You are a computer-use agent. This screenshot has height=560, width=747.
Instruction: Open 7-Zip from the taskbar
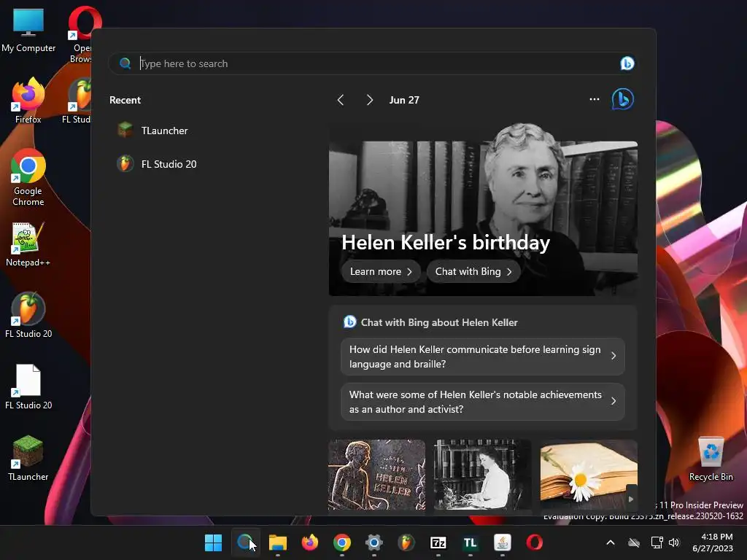point(438,542)
